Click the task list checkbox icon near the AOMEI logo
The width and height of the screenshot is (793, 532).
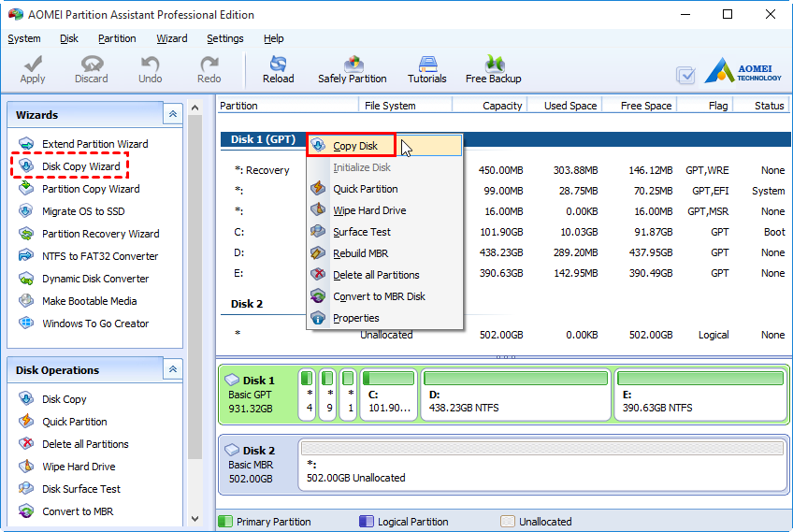(685, 76)
